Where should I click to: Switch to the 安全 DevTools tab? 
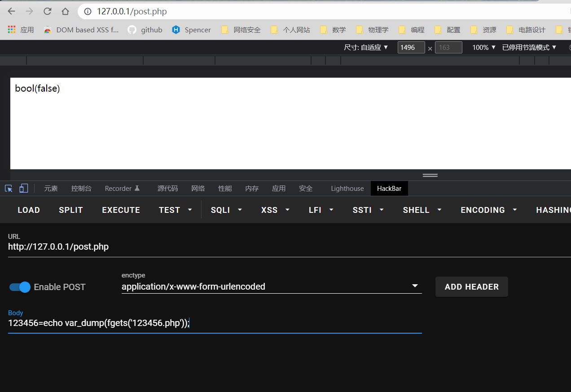tap(306, 189)
